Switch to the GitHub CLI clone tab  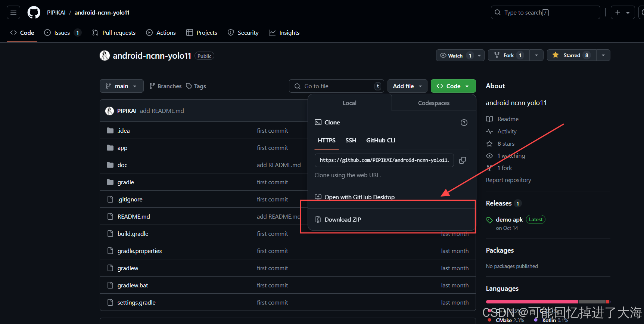click(380, 140)
